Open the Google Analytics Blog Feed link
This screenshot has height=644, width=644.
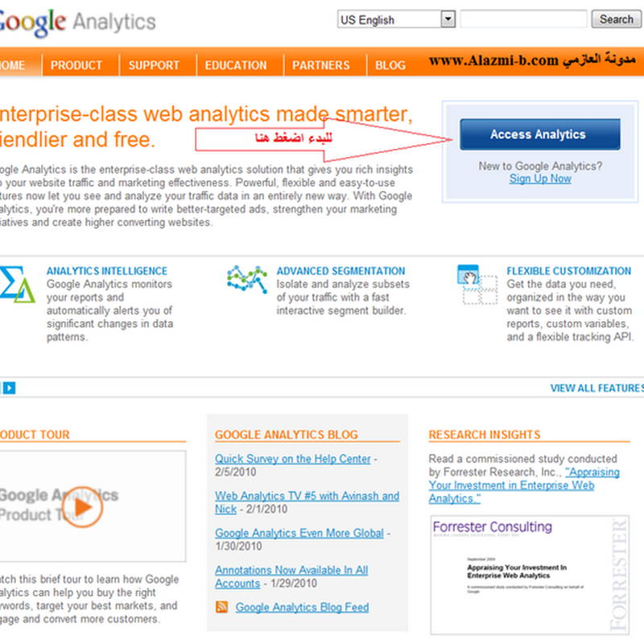click(x=302, y=607)
